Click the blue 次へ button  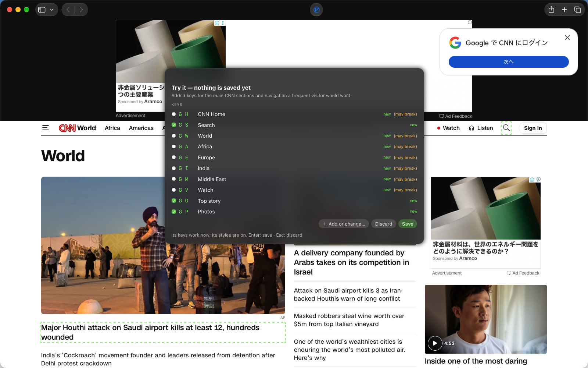pyautogui.click(x=509, y=62)
